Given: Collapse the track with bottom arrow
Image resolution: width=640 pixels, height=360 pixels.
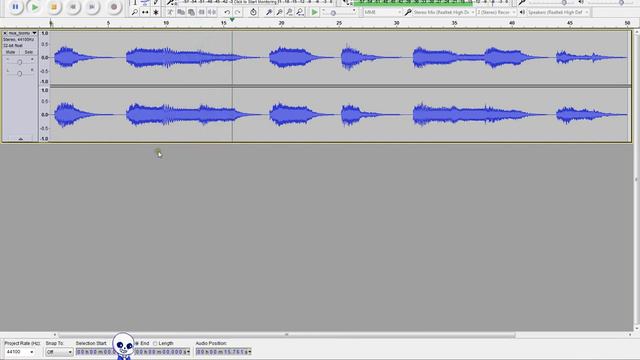Looking at the screenshot, I should (x=20, y=139).
